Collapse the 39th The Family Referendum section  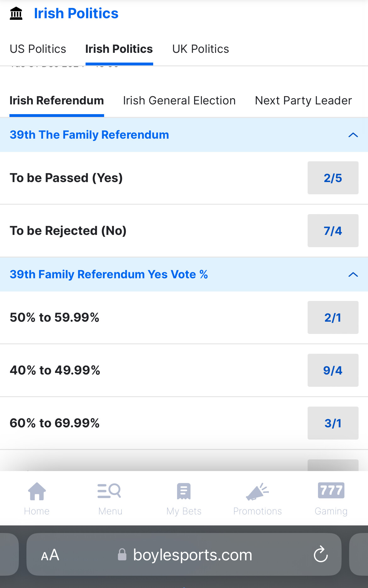point(353,135)
